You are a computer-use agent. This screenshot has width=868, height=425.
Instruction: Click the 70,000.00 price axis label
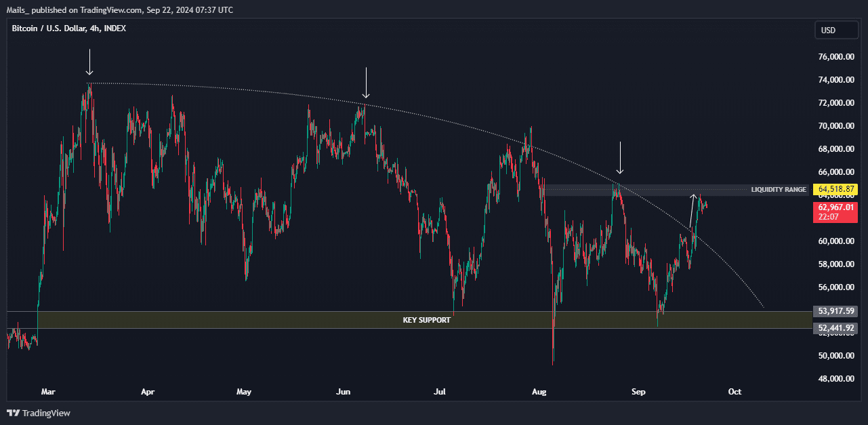click(x=838, y=126)
